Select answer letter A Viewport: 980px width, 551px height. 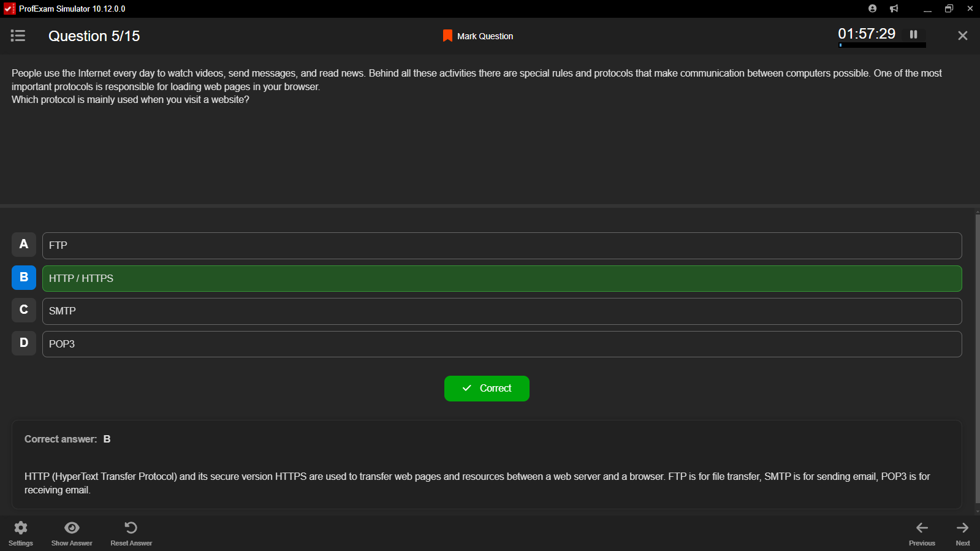click(24, 245)
